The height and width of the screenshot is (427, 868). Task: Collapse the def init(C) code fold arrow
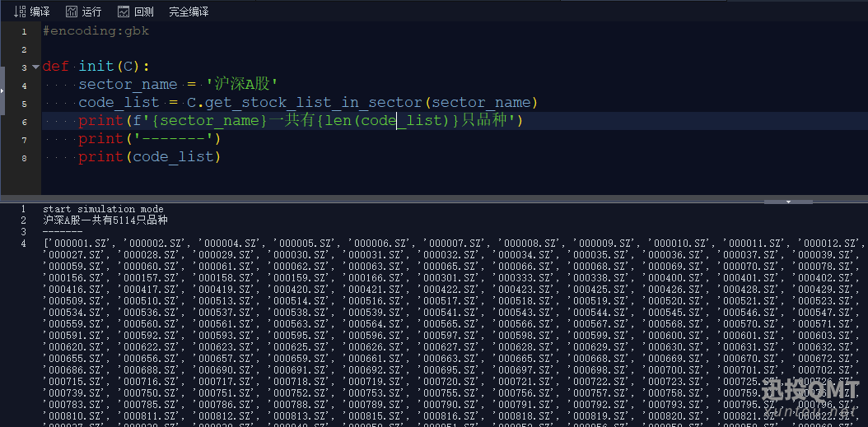pos(36,67)
